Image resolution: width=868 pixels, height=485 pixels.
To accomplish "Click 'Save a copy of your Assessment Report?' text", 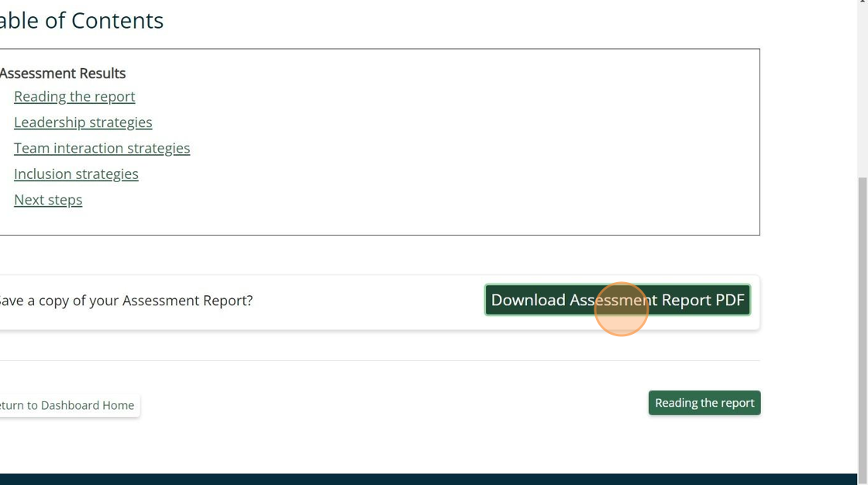I will 126,301.
